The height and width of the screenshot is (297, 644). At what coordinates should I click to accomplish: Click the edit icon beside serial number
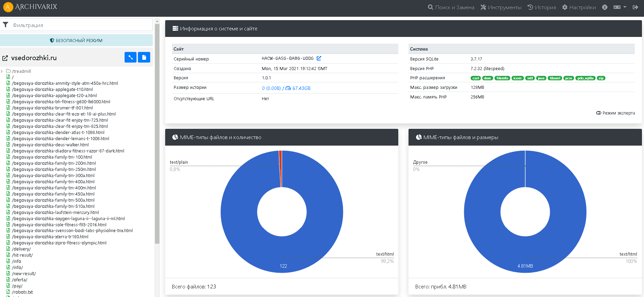click(319, 58)
